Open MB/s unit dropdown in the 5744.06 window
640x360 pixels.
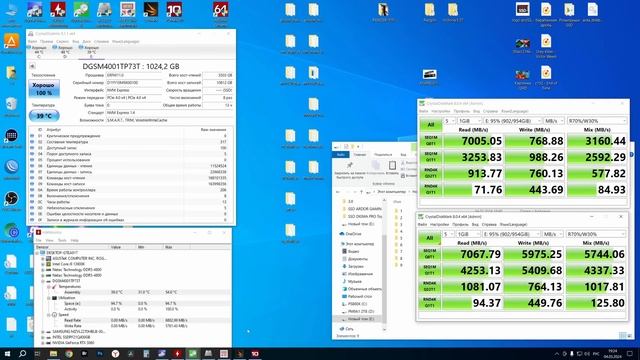point(553,234)
